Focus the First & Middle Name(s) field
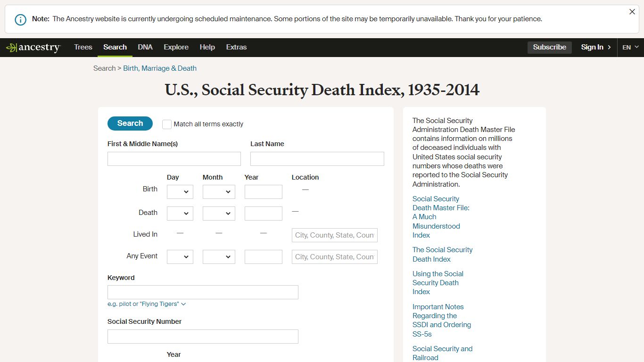Image resolution: width=644 pixels, height=362 pixels. coord(174,159)
